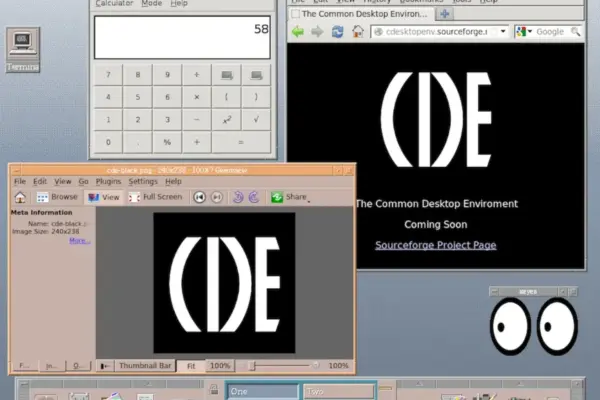
Task: Click the search magnifier in browser
Action: (576, 32)
